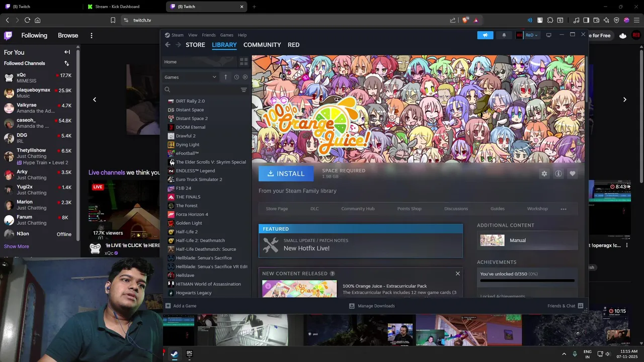Viewport: 644px width, 362px height.
Task: Open Steam announcements megaphone button
Action: pyautogui.click(x=485, y=35)
